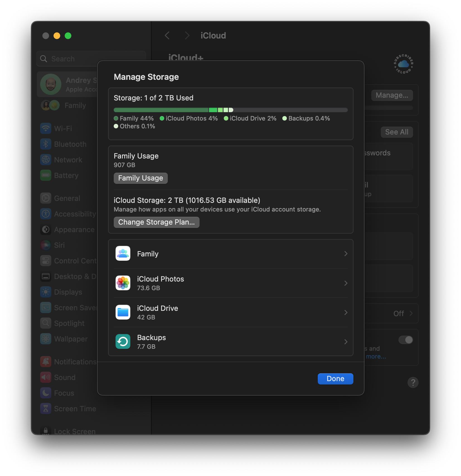This screenshot has height=476, width=461.
Task: Click the See All button
Action: 397,132
